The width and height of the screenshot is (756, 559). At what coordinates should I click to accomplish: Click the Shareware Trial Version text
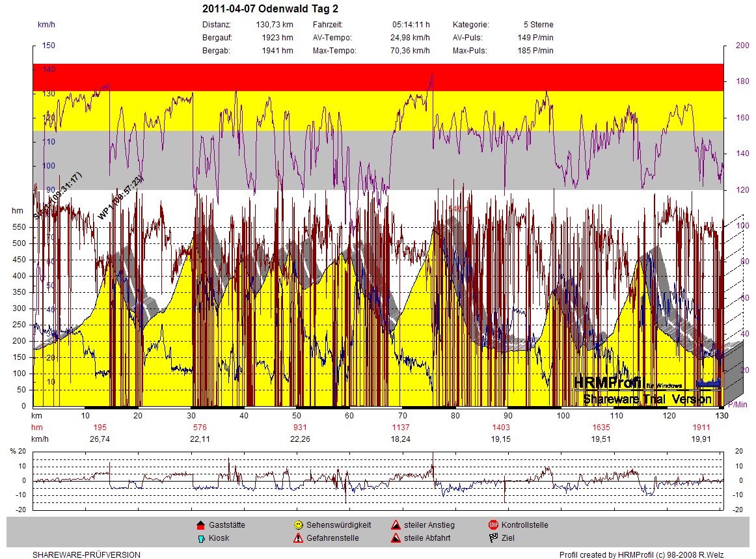(x=647, y=399)
